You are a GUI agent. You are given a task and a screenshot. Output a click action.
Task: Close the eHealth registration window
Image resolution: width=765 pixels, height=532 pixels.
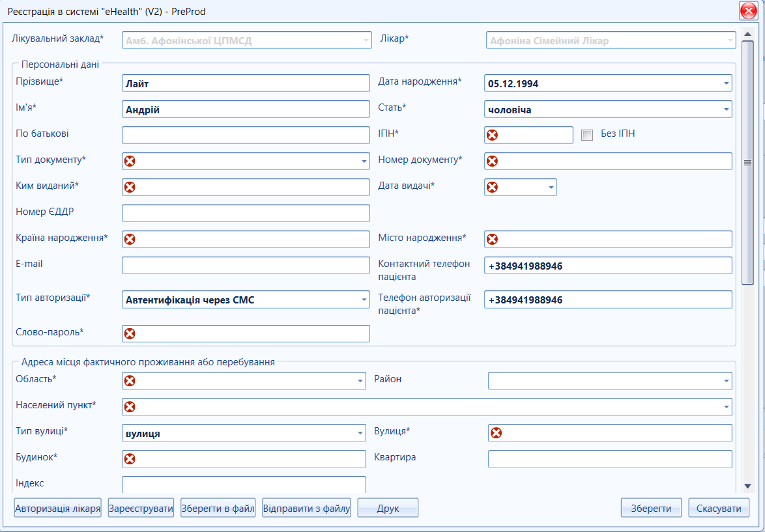pos(748,11)
